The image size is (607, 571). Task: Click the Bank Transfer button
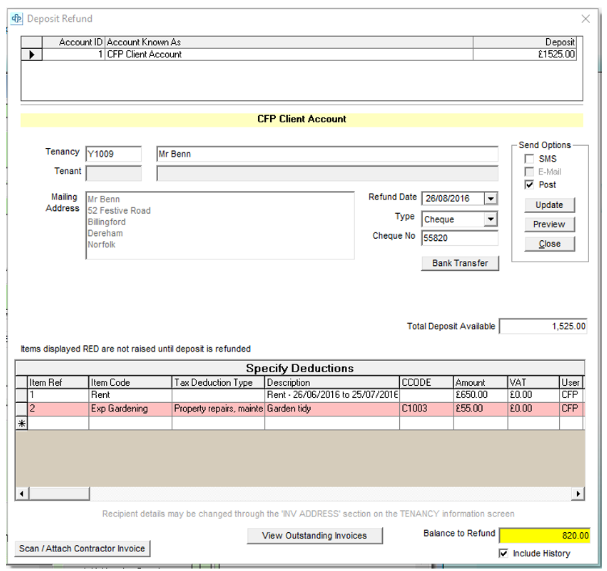[460, 263]
